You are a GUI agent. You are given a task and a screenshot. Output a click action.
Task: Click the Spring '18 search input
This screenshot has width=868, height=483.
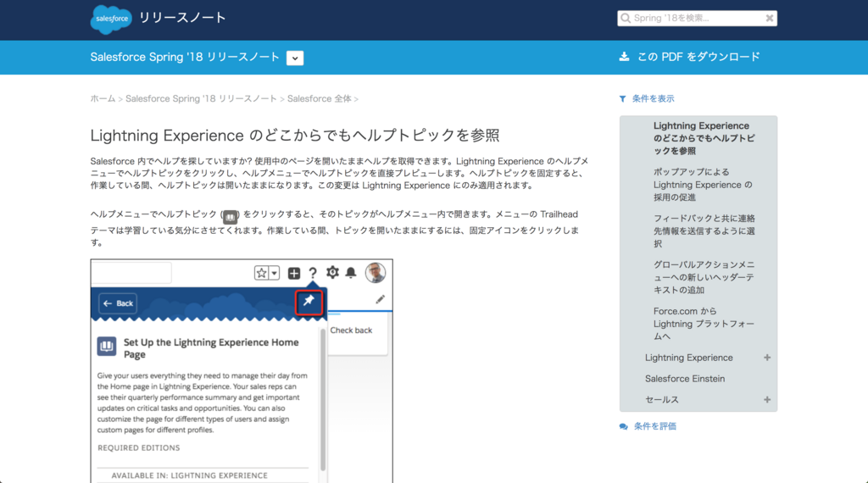click(697, 19)
